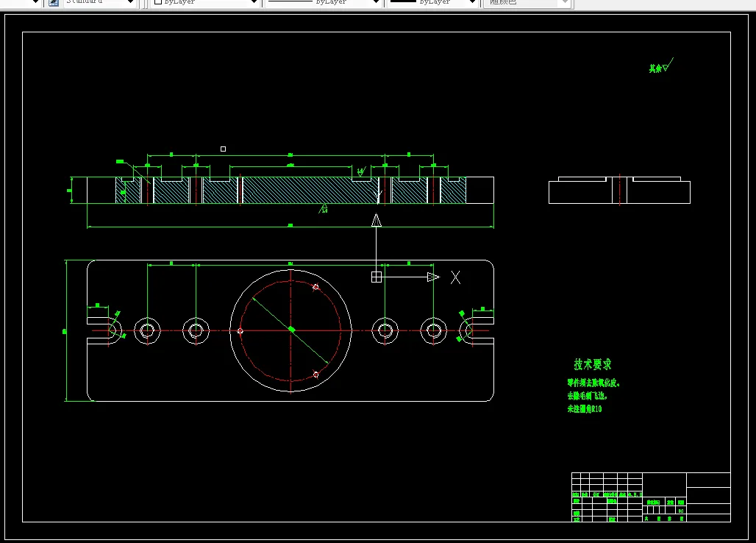756x543 pixels.
Task: Select the right U-shaped slot in plan view
Action: click(477, 331)
